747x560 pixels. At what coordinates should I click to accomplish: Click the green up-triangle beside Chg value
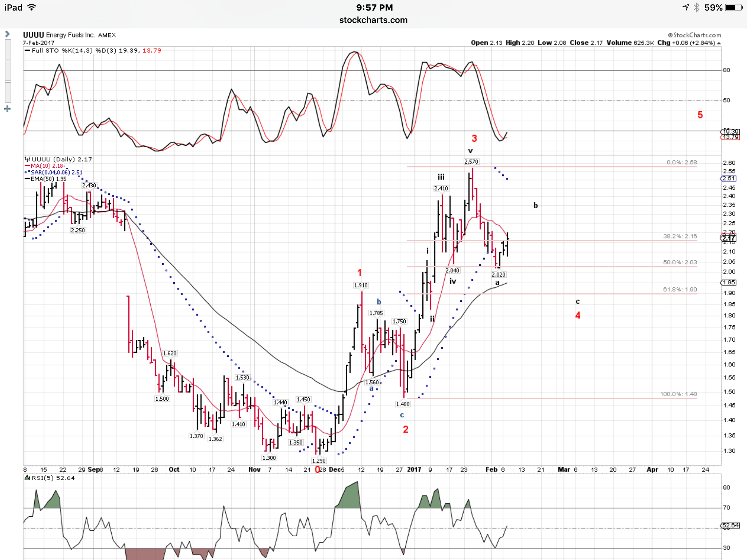coord(719,43)
